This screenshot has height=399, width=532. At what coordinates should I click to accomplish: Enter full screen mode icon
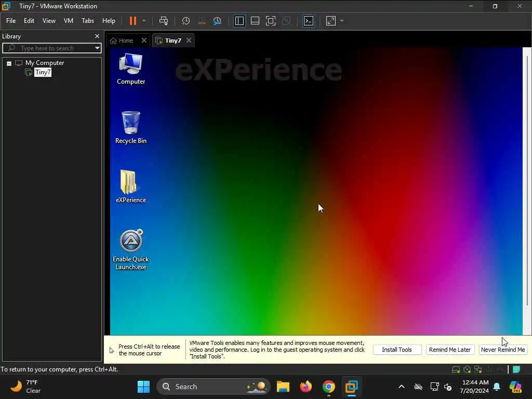coord(270,21)
